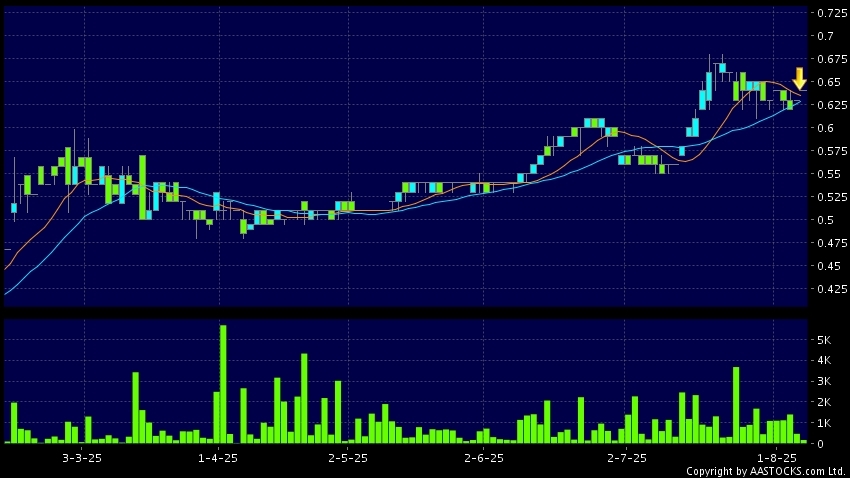Click the 5K volume axis label

click(824, 340)
